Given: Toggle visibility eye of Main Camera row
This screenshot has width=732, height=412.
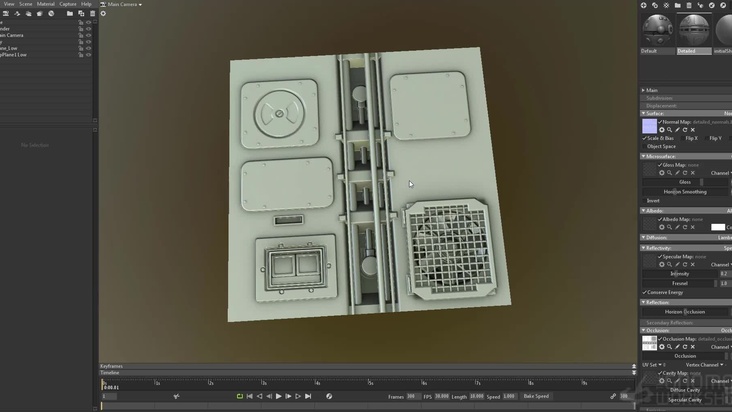Looking at the screenshot, I should coord(88,35).
